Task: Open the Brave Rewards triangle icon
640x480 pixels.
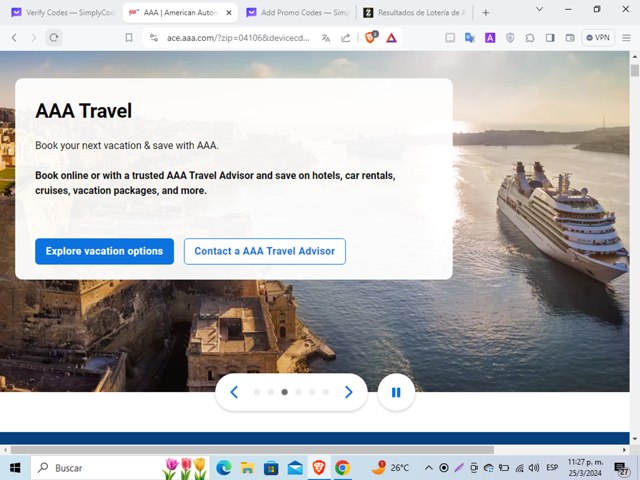Action: (x=391, y=38)
